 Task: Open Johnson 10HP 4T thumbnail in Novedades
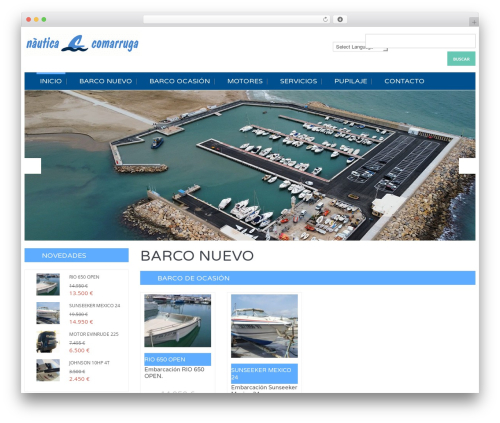pyautogui.click(x=48, y=370)
